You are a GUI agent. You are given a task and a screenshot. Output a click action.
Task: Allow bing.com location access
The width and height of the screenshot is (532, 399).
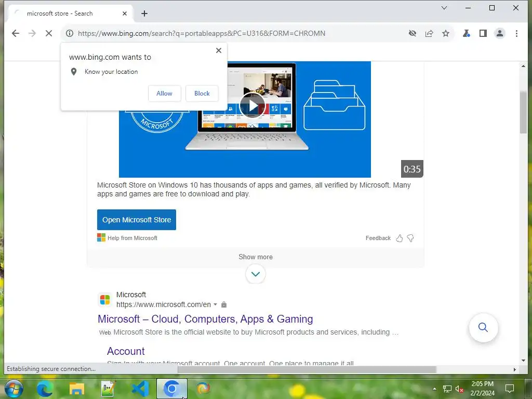pos(165,94)
